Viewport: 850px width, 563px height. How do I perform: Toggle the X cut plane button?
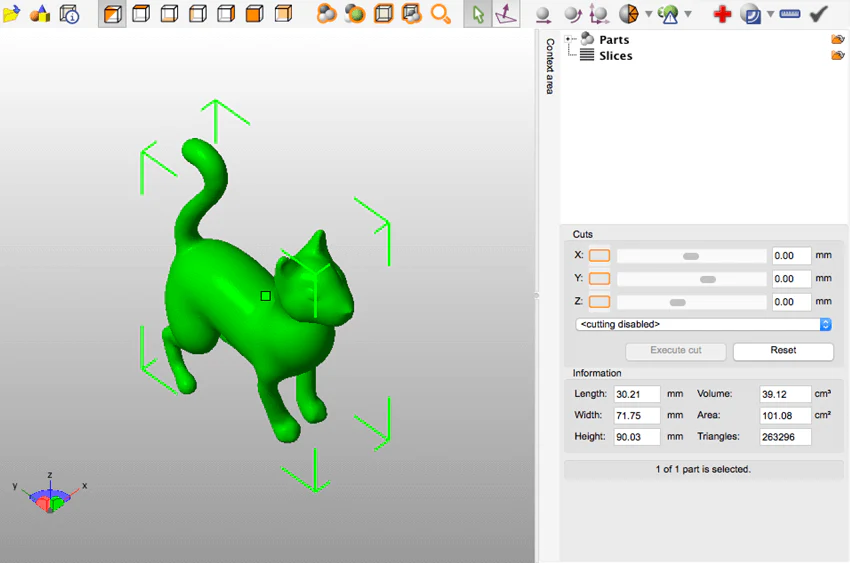[599, 255]
